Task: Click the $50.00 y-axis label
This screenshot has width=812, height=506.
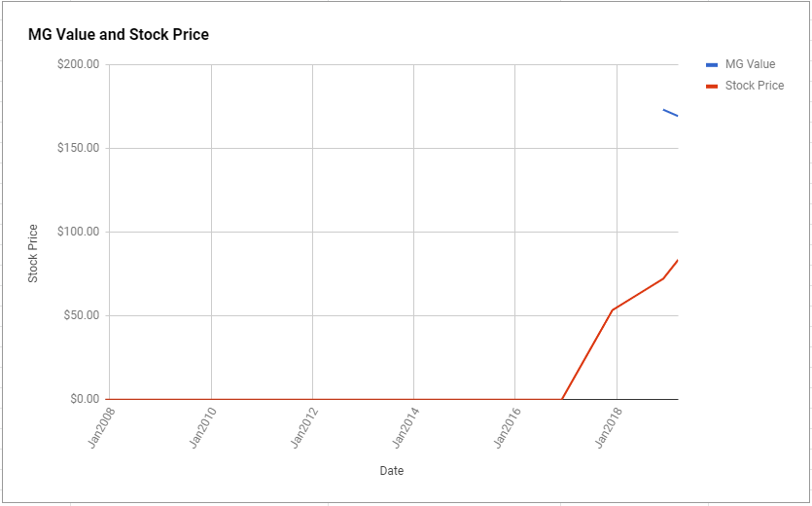Action: point(81,315)
